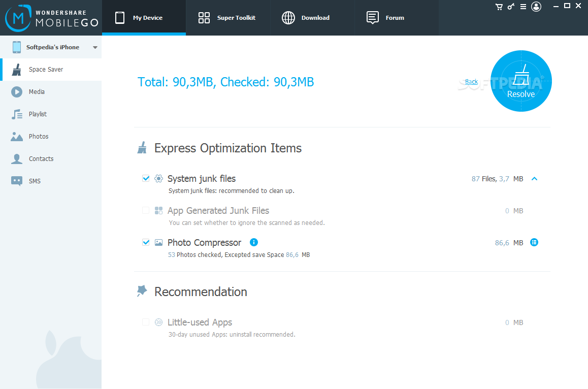The width and height of the screenshot is (588, 389).
Task: Click the "86,6 MB" Photo Compressor size
Action: point(509,243)
